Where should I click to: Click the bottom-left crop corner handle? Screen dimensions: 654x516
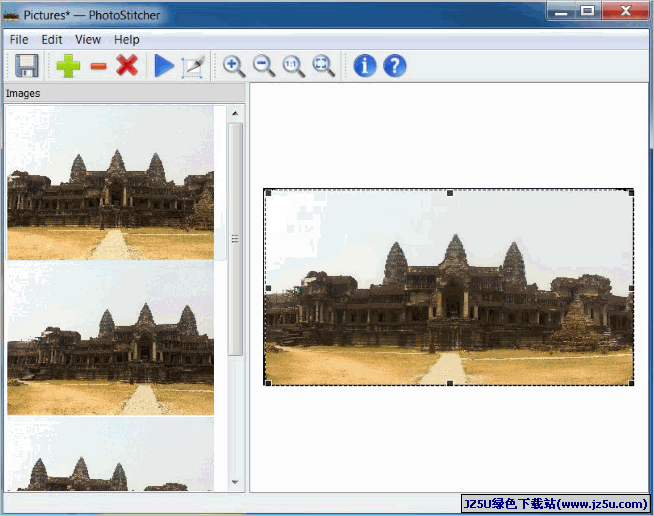coord(268,383)
